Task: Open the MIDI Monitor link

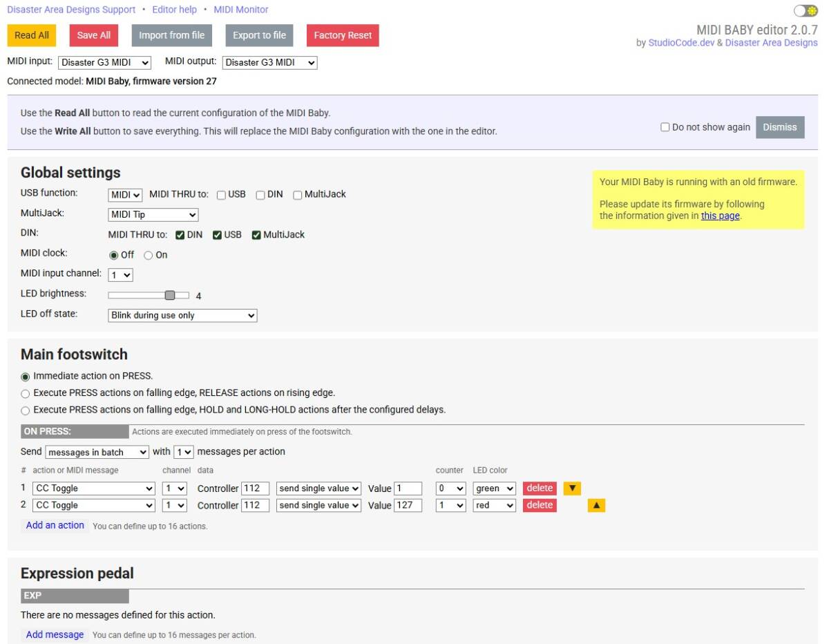Action: (241, 10)
